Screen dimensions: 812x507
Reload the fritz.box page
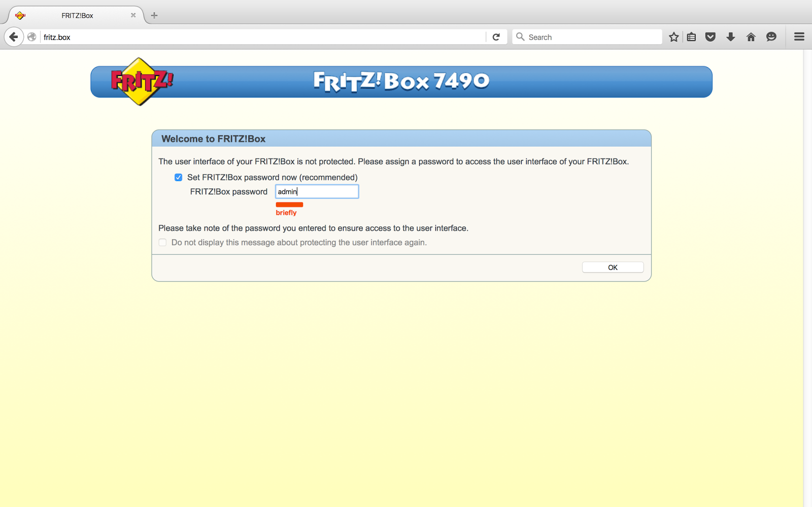(x=496, y=37)
